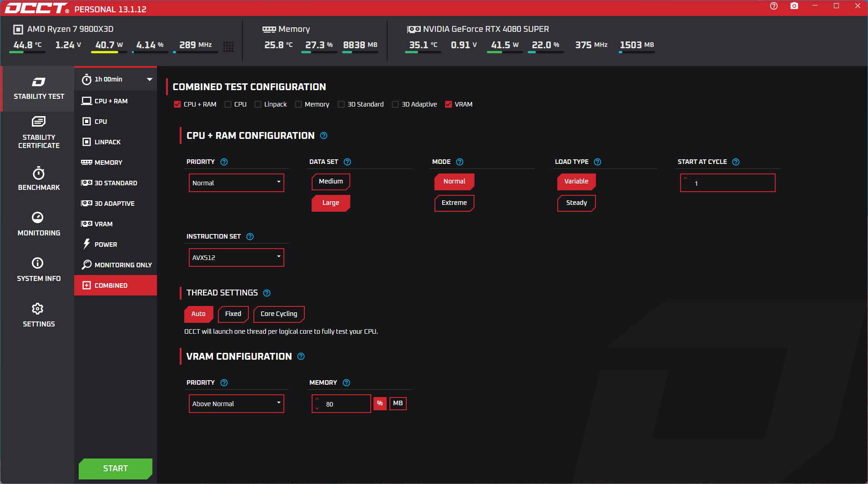Open Stability Certificate section
The width and height of the screenshot is (868, 484).
(x=39, y=132)
